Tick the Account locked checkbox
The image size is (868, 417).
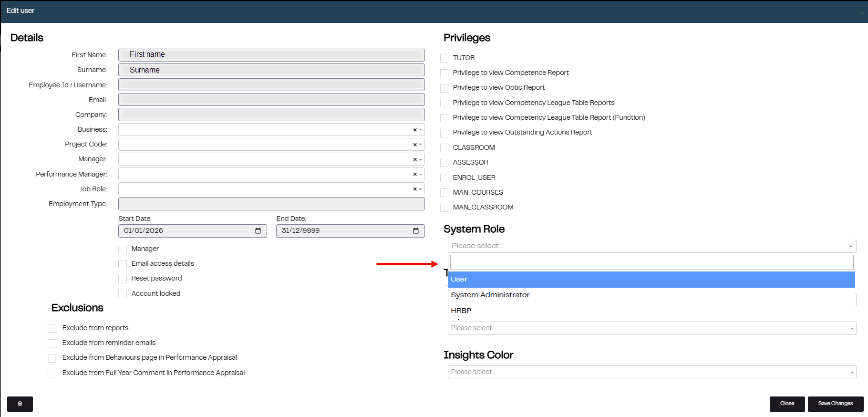[123, 294]
